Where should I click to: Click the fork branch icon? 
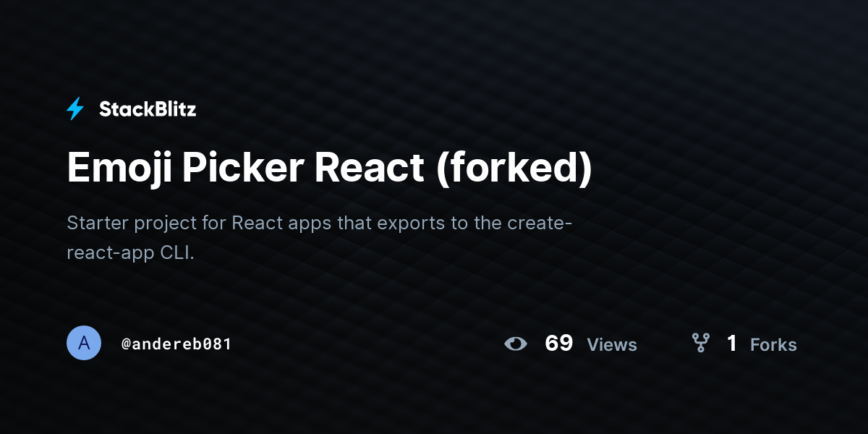click(x=700, y=343)
